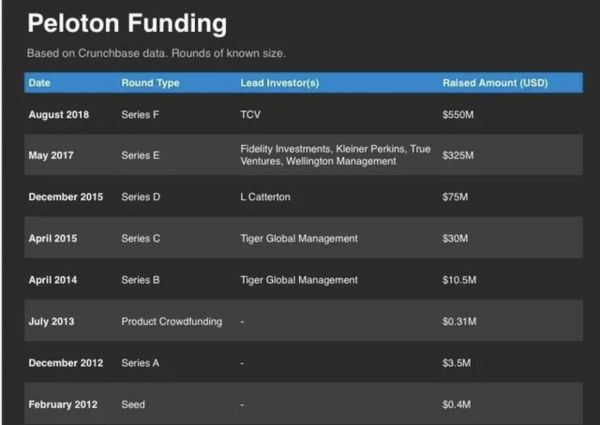Select the Lead Investor(s) column header
600x425 pixels.
[x=280, y=83]
